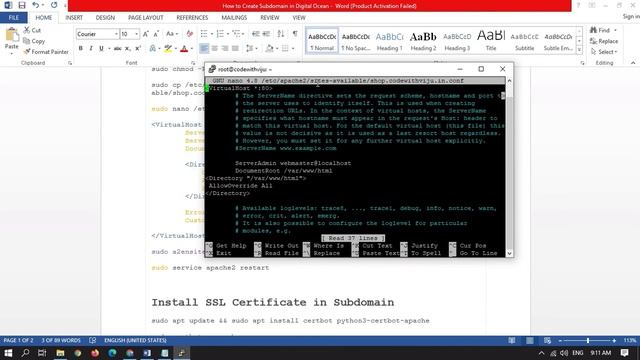Screen dimensions: 640x360
Task: Apply the Heading 1 style
Action: (x=389, y=41)
